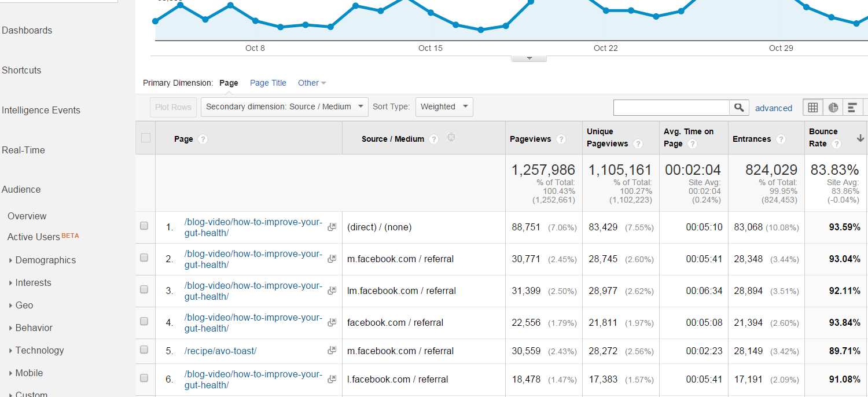Screen dimensions: 868x397
Task: Expand the Demographics section in sidebar
Action: pos(42,260)
